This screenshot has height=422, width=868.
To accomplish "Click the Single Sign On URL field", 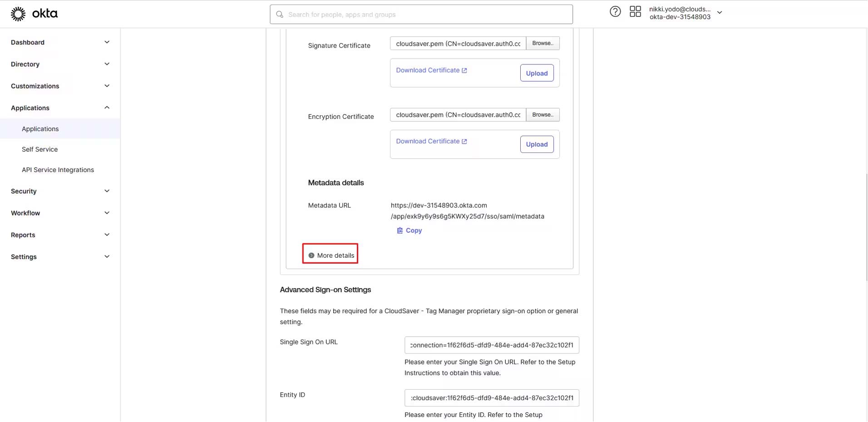I will click(x=491, y=345).
